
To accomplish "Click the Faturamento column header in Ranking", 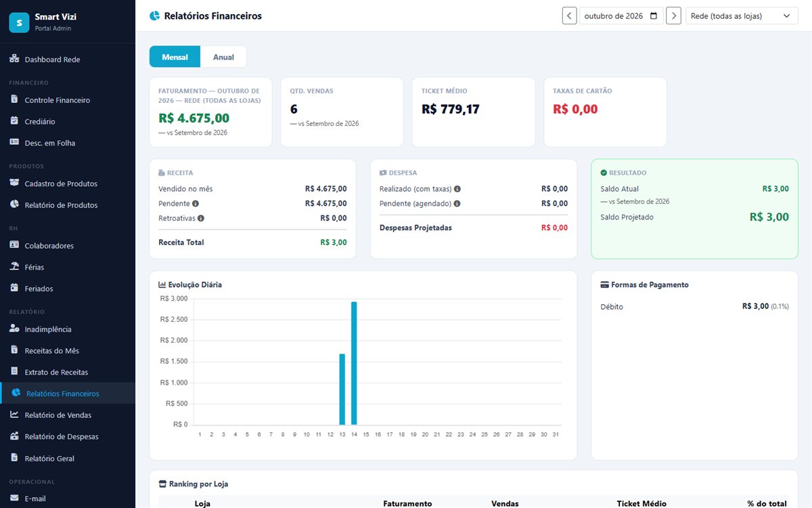I will tap(407, 503).
